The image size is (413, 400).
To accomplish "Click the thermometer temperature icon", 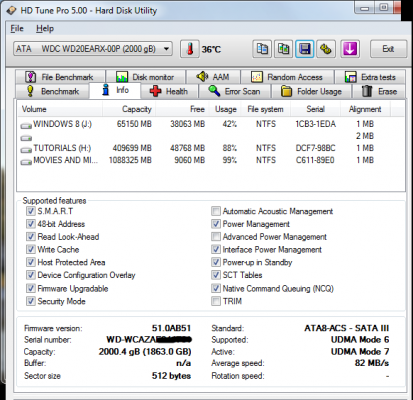I will point(190,49).
